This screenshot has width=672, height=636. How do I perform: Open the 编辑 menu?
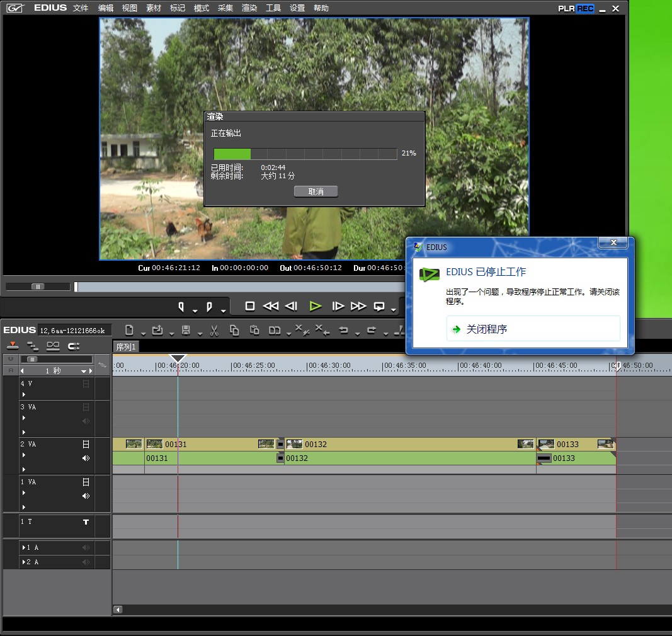[105, 8]
